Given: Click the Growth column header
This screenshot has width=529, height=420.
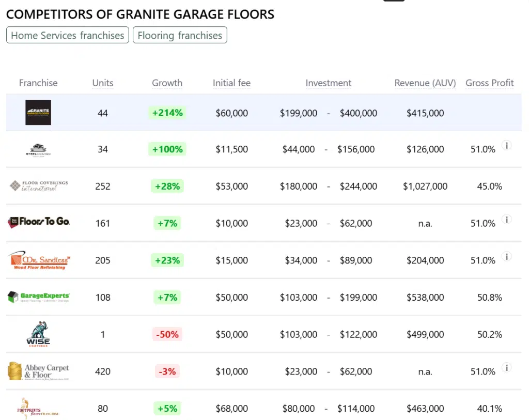Looking at the screenshot, I should (x=167, y=83).
